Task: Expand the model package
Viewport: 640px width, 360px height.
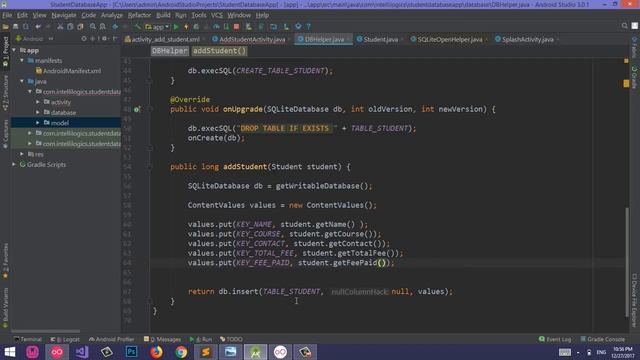Action: (38, 123)
